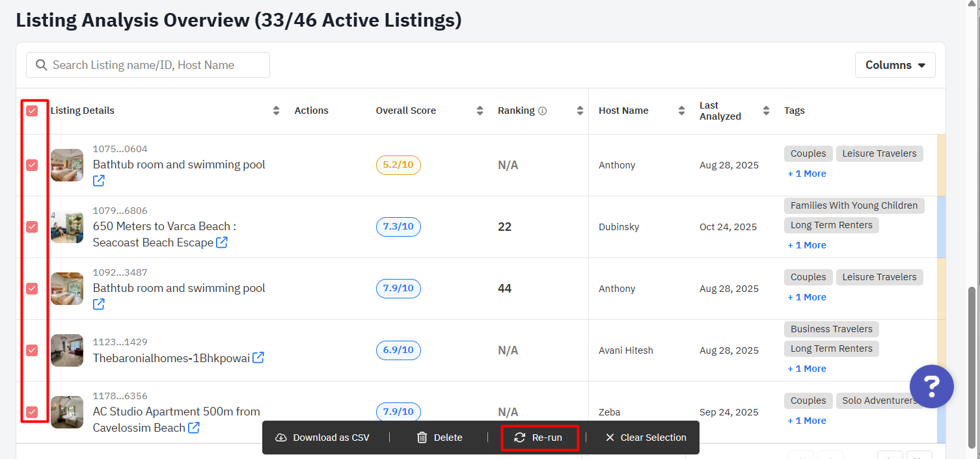The width and height of the screenshot is (980, 459).
Task: Open the Columns dropdown
Action: tap(895, 65)
